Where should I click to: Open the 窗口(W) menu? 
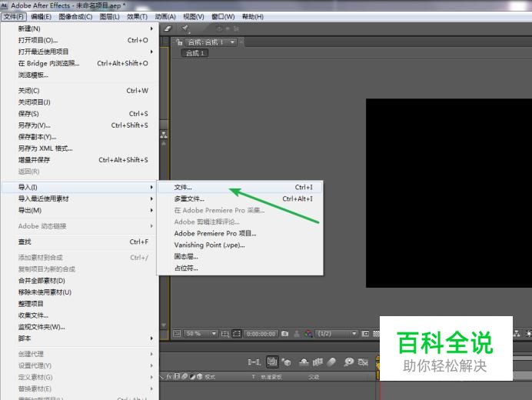(x=223, y=17)
